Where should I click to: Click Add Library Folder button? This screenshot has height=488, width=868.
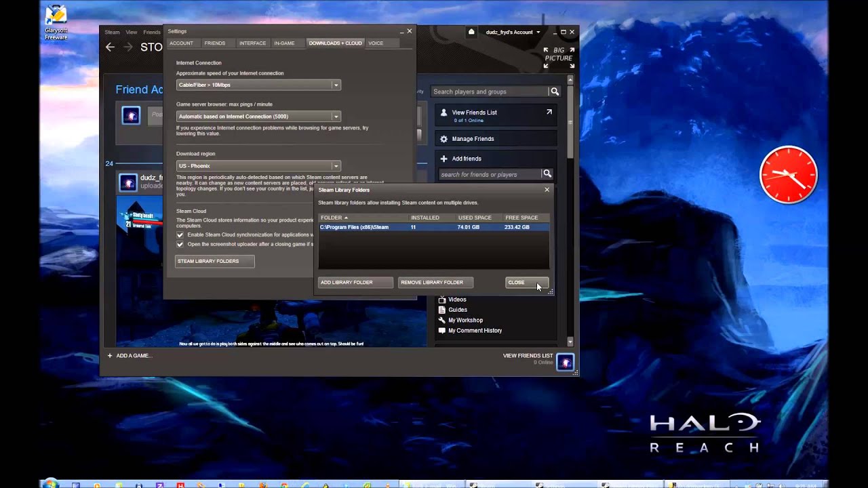pos(355,282)
